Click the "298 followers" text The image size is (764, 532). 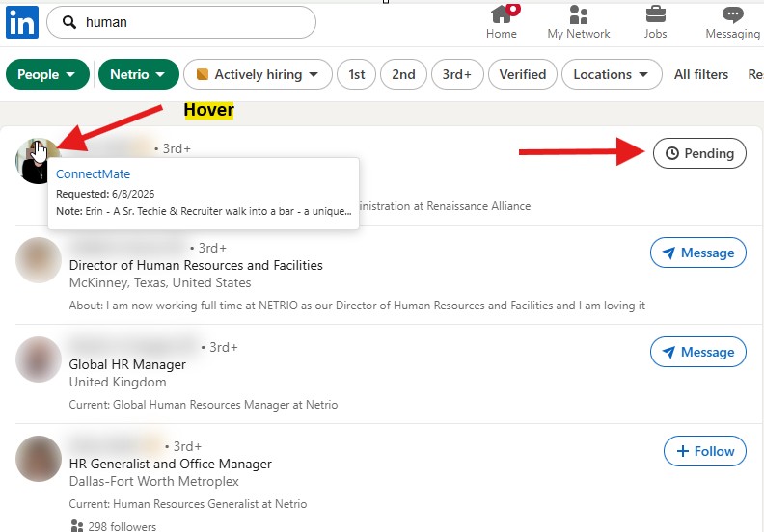[x=123, y=526]
